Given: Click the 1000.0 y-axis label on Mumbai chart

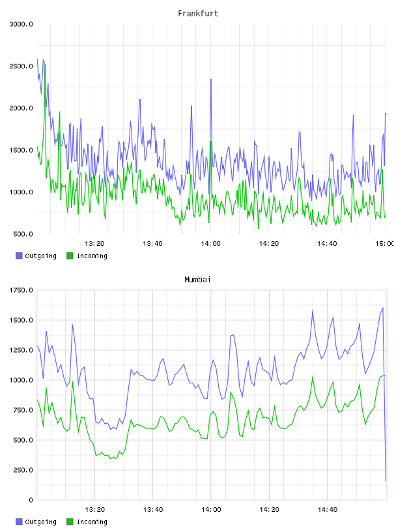Looking at the screenshot, I should [21, 380].
